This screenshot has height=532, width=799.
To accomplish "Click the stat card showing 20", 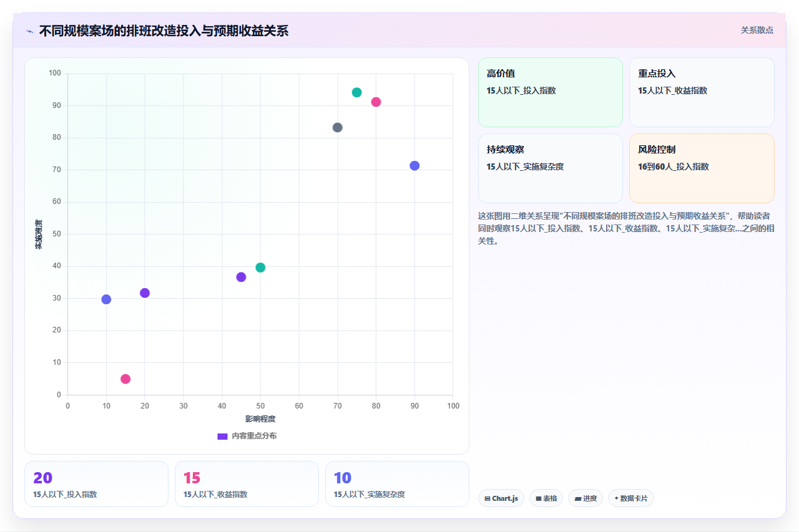I will click(96, 484).
